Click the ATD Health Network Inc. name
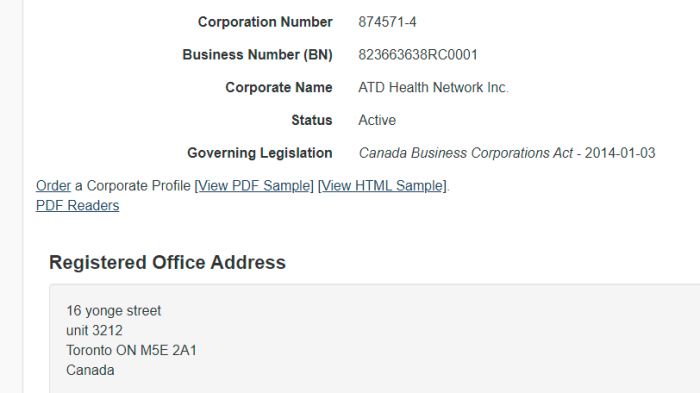 (433, 88)
